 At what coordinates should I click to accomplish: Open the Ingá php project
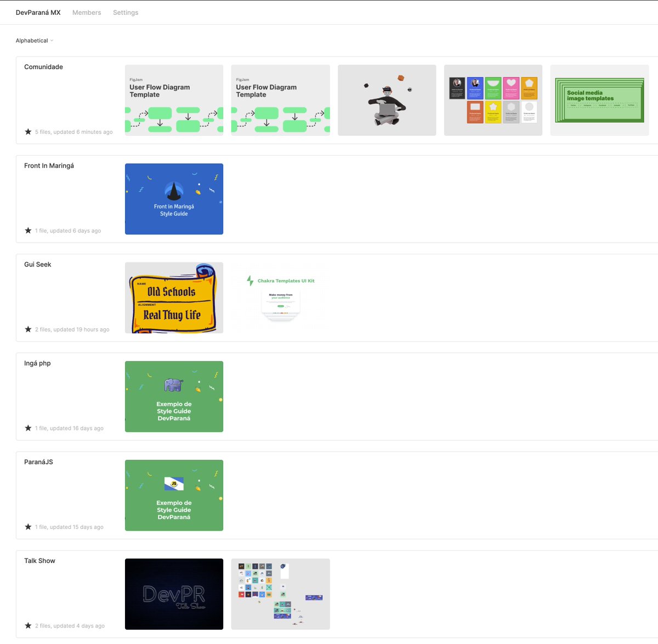click(x=37, y=363)
